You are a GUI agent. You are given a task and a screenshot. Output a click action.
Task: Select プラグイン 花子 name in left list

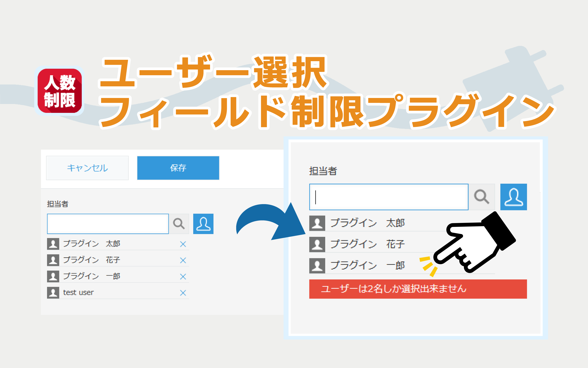[x=92, y=260]
